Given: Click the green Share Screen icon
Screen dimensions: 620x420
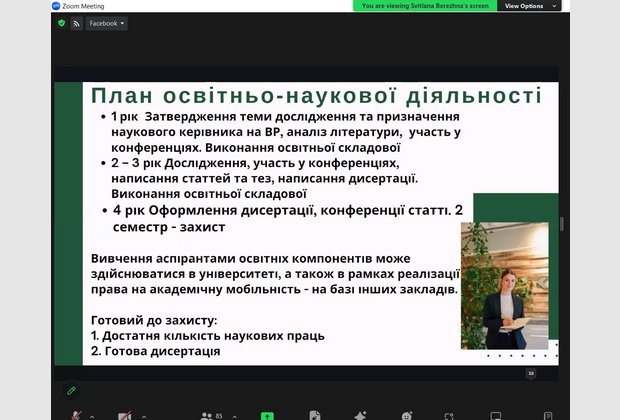Looking at the screenshot, I should click(x=267, y=415).
